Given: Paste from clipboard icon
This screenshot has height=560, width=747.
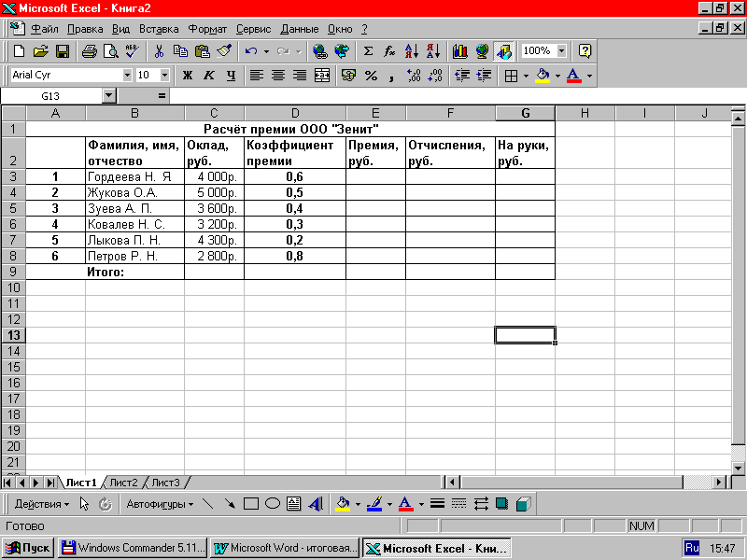Looking at the screenshot, I should point(203,51).
